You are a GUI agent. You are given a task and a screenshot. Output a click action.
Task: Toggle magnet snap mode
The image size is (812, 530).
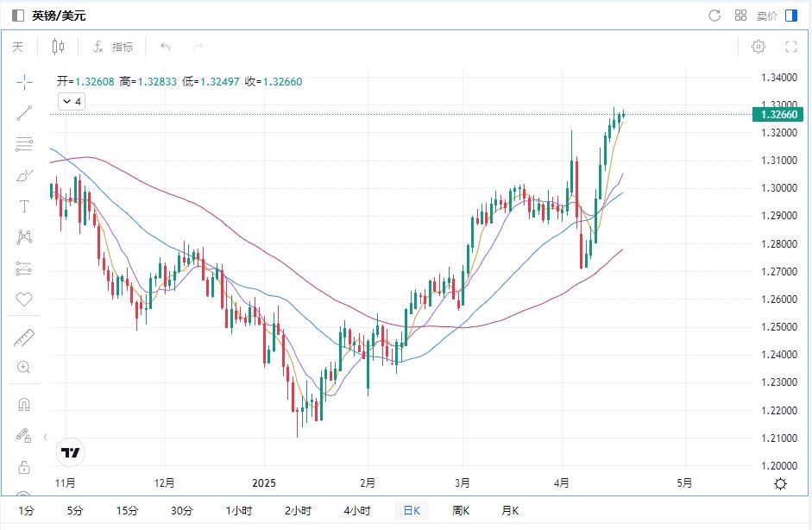(x=24, y=404)
